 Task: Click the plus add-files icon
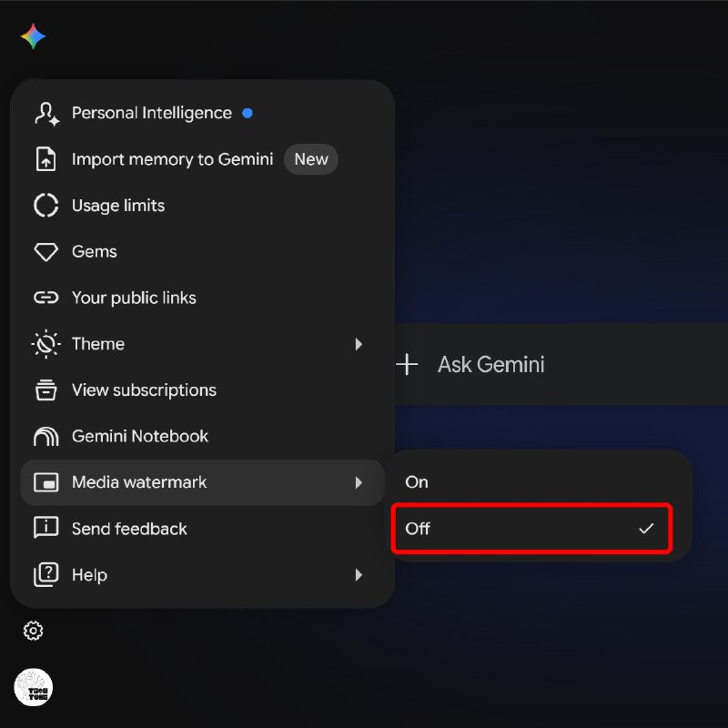tap(407, 365)
